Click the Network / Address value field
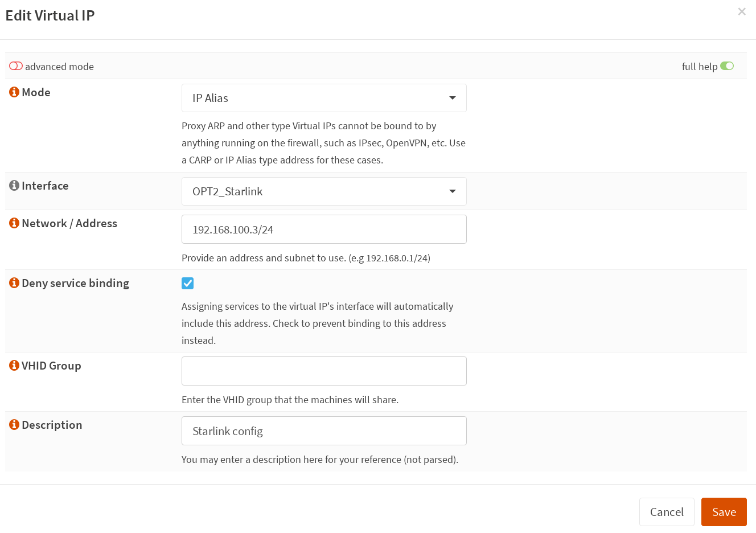This screenshot has width=756, height=533. [x=324, y=229]
